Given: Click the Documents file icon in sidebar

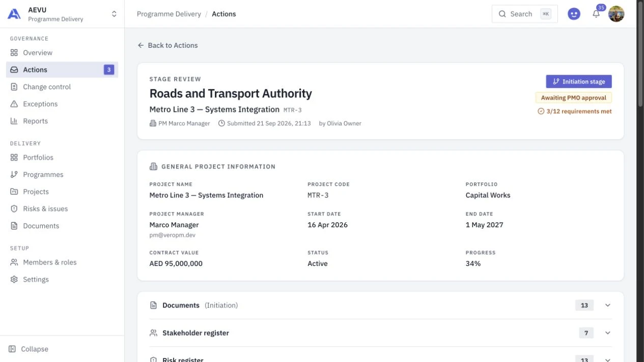Looking at the screenshot, I should [x=14, y=226].
